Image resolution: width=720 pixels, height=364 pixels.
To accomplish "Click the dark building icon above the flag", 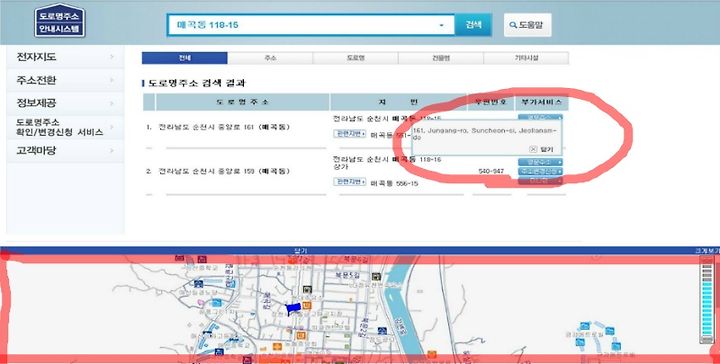I will (x=307, y=290).
